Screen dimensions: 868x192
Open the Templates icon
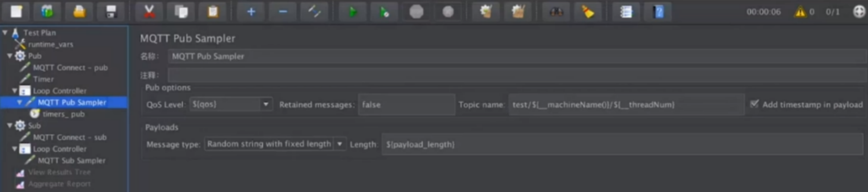(x=47, y=12)
